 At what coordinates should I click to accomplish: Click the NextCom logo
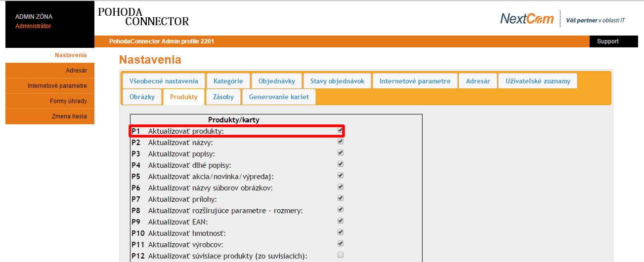(x=527, y=19)
